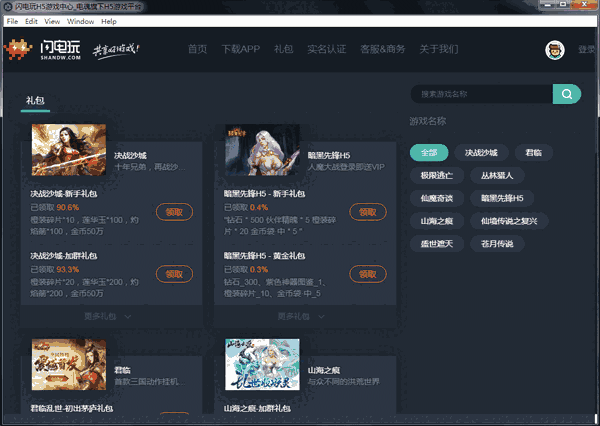This screenshot has height=426, width=600.
Task: Open the File menu
Action: coord(12,21)
